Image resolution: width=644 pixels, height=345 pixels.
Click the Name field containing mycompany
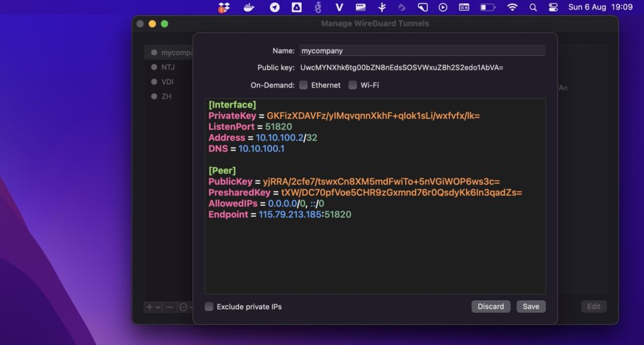[422, 50]
